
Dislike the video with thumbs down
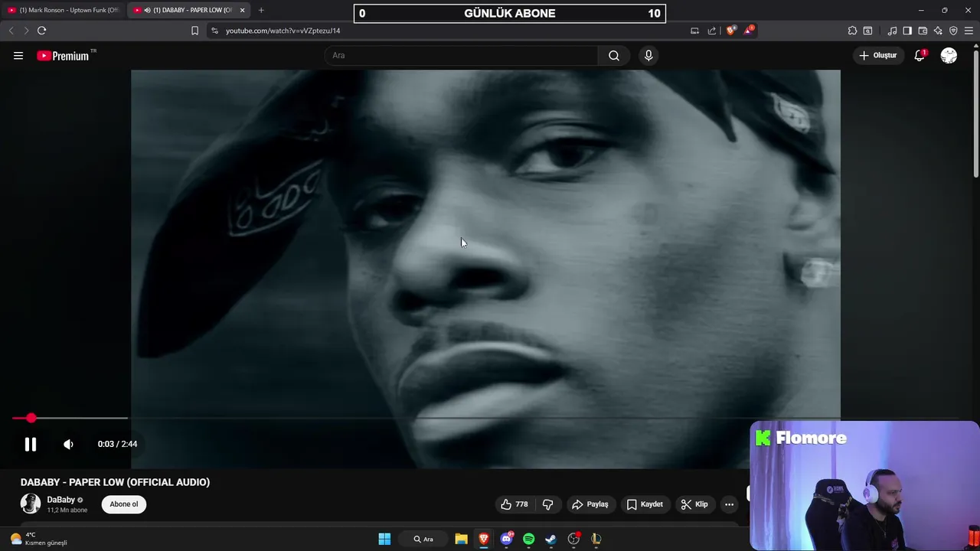547,504
